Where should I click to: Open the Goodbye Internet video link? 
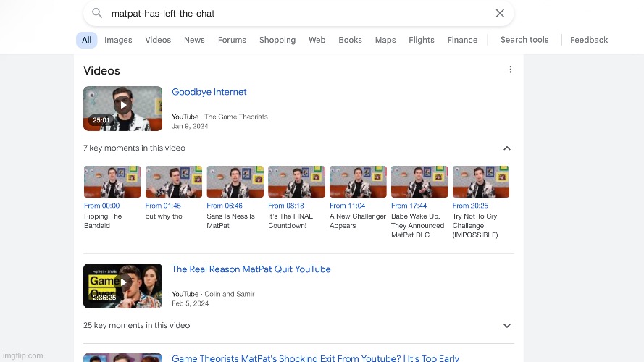209,92
